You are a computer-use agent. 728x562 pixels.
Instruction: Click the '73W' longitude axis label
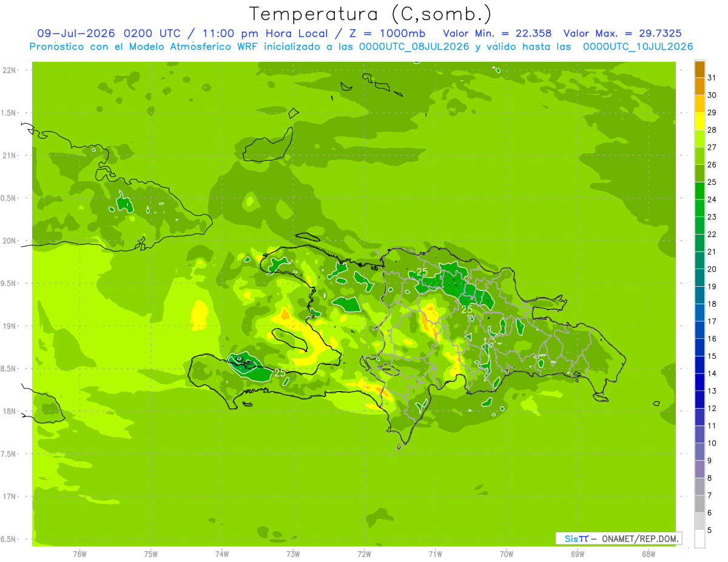pos(293,554)
